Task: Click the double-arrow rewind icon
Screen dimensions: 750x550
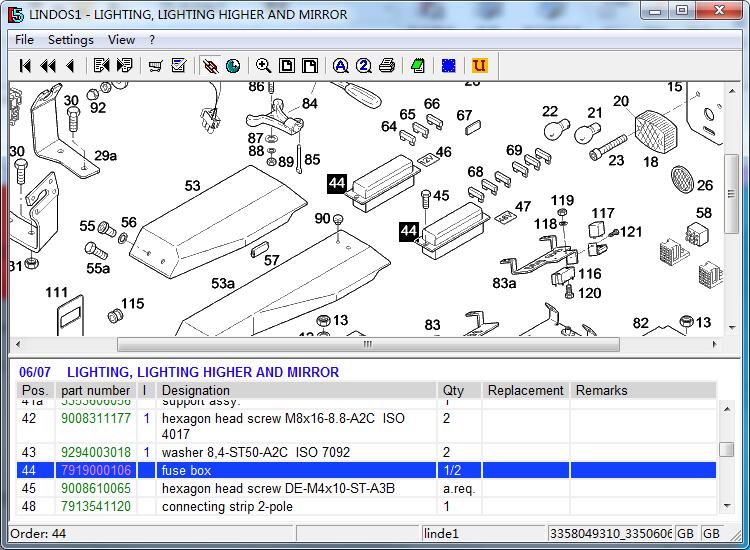Action: tap(48, 66)
